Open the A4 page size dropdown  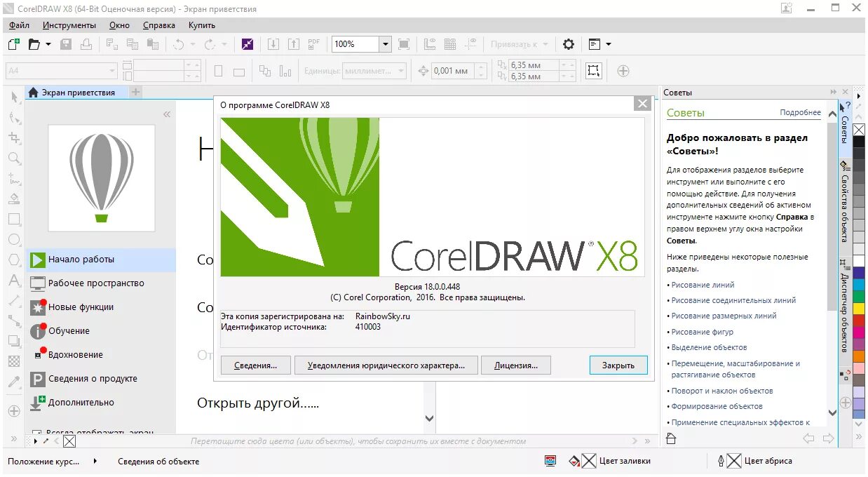[x=62, y=71]
